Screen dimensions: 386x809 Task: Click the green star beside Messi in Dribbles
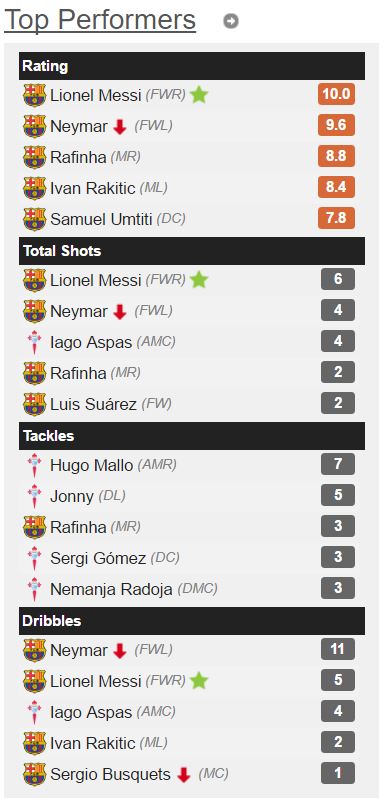pyautogui.click(x=199, y=681)
